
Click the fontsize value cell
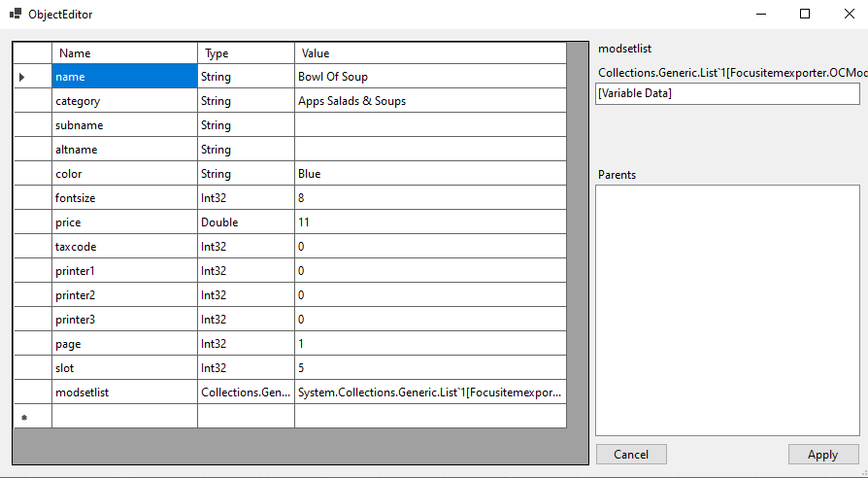click(429, 198)
